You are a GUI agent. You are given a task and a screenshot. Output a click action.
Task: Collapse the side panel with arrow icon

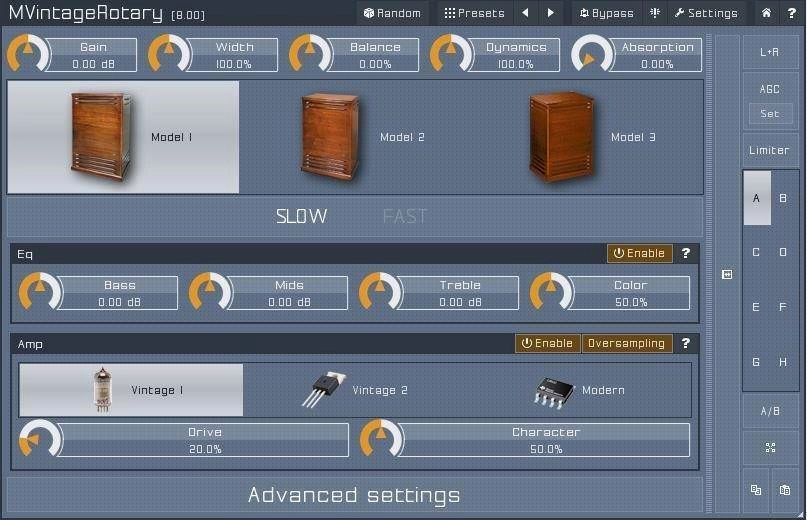tap(727, 274)
